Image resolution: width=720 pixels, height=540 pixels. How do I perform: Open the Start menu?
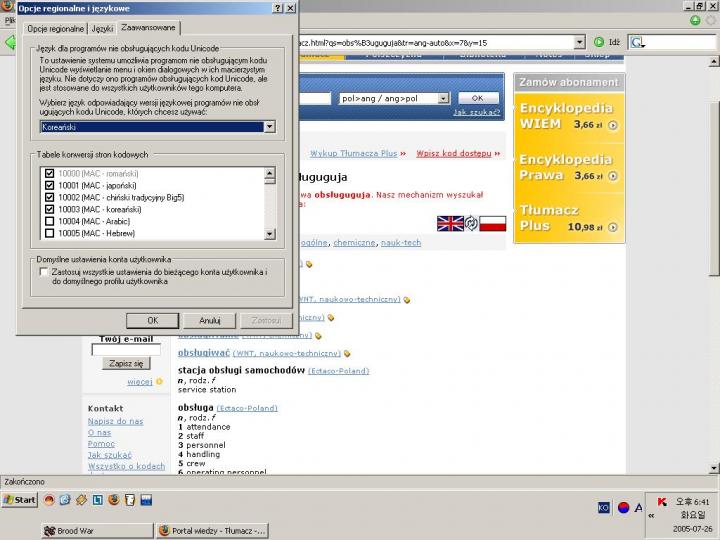[x=19, y=500]
